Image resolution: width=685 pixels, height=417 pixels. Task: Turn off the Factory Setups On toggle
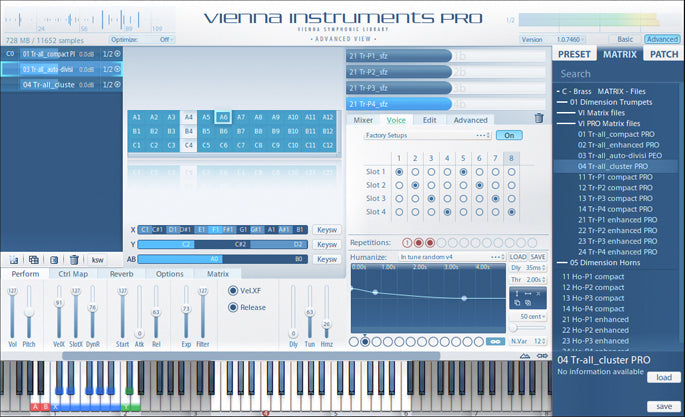point(509,135)
